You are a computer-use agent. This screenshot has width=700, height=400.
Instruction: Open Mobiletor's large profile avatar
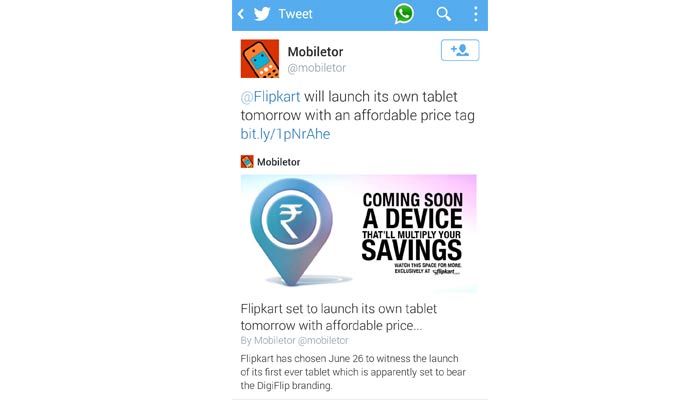[x=260, y=58]
